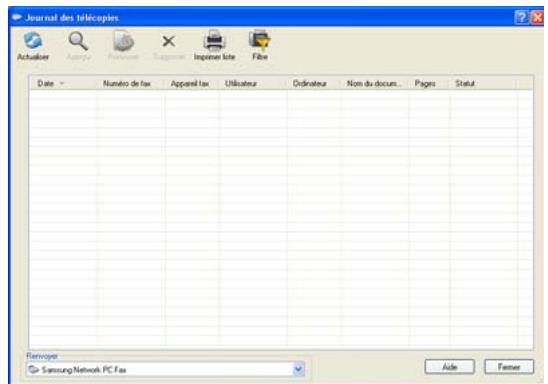The width and height of the screenshot is (548, 384).
Task: Click the magnifying glass Aperçu icon
Action: [x=78, y=41]
